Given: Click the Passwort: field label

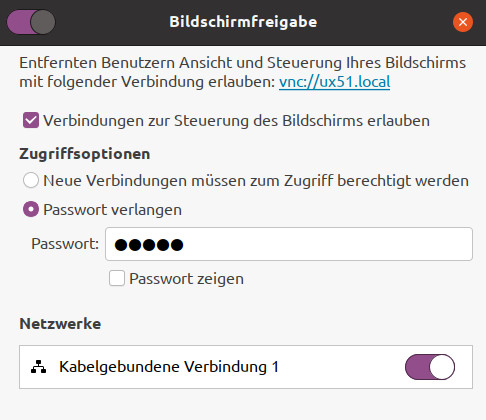Looking at the screenshot, I should tap(65, 244).
